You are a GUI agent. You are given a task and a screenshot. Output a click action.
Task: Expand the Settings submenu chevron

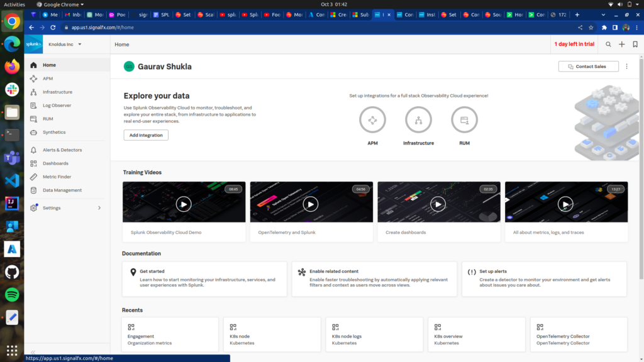98,207
